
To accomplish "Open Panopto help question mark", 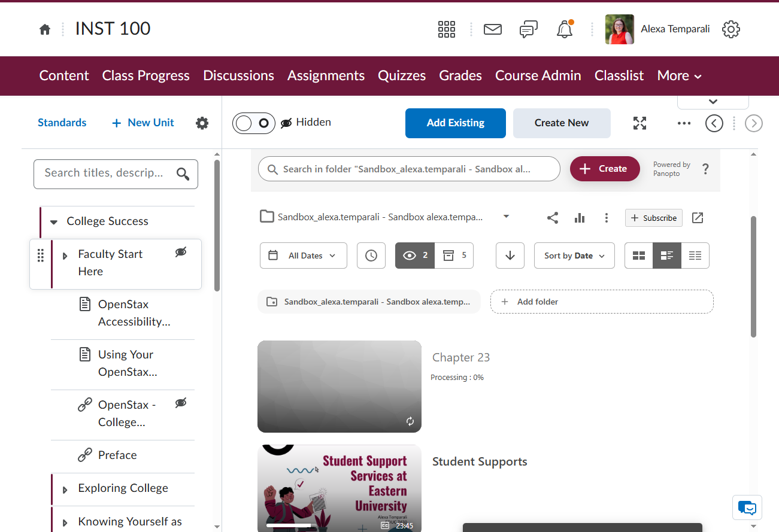I will (x=706, y=169).
